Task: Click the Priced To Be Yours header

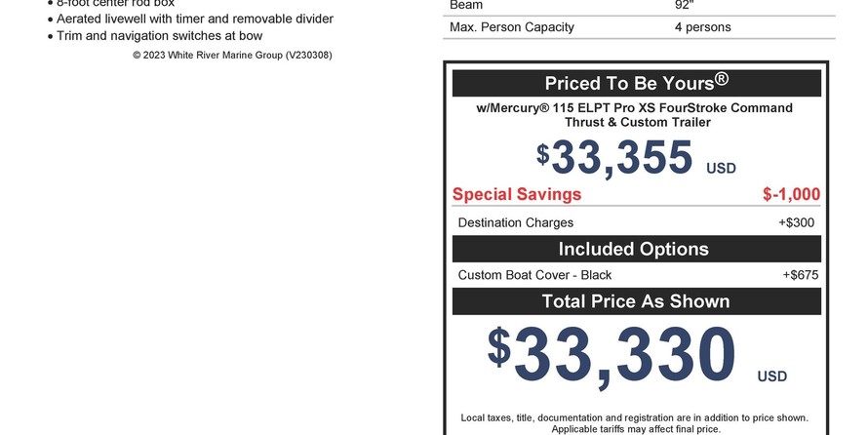Action: tap(636, 83)
